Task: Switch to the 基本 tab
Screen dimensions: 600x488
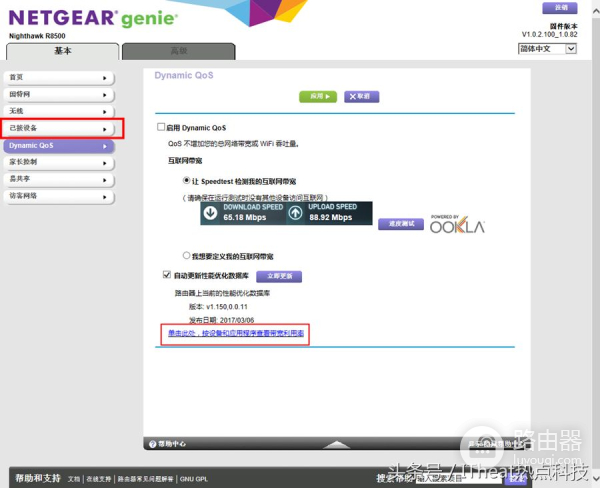Action: click(x=63, y=51)
